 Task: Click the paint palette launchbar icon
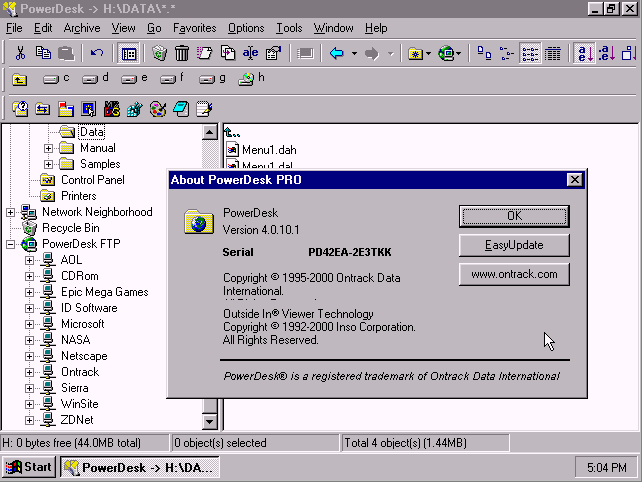[158, 109]
